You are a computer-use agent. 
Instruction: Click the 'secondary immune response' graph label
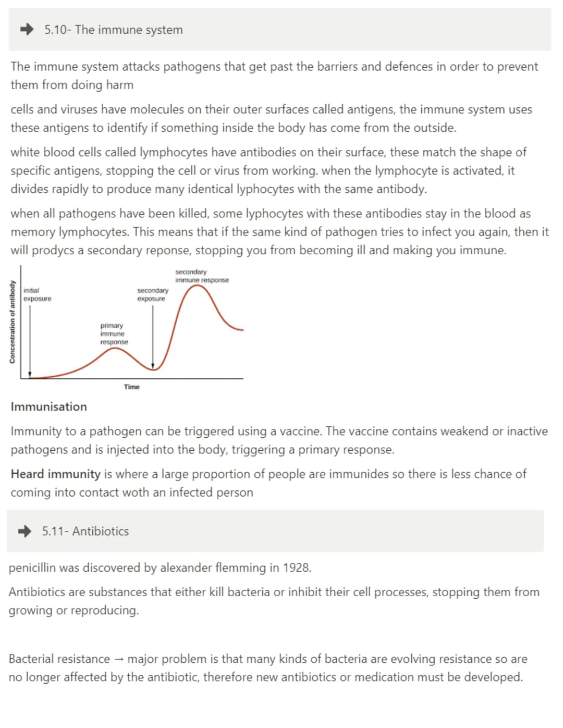tap(202, 276)
